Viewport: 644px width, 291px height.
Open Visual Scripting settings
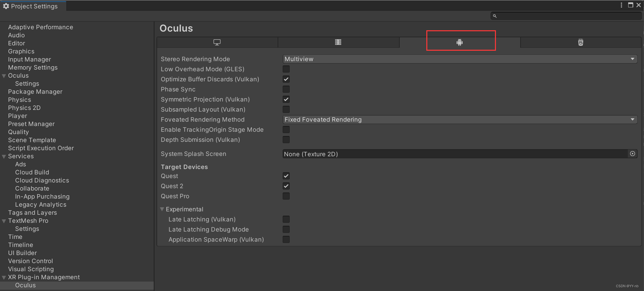point(31,269)
